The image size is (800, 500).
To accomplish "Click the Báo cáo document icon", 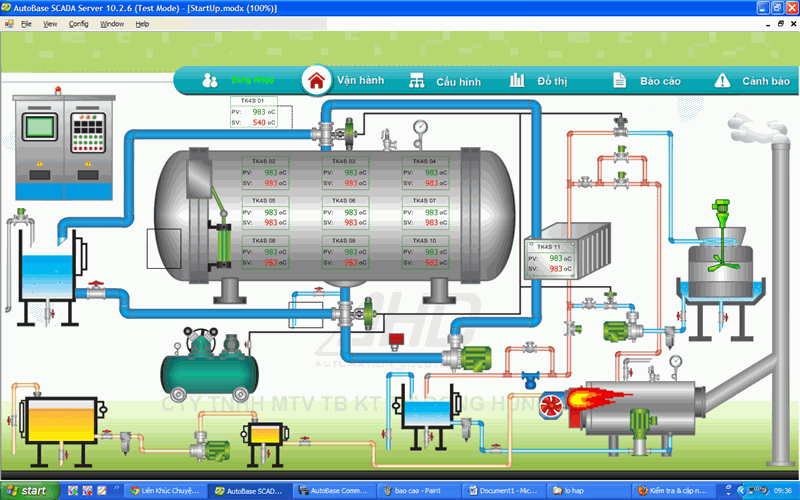I will (620, 80).
